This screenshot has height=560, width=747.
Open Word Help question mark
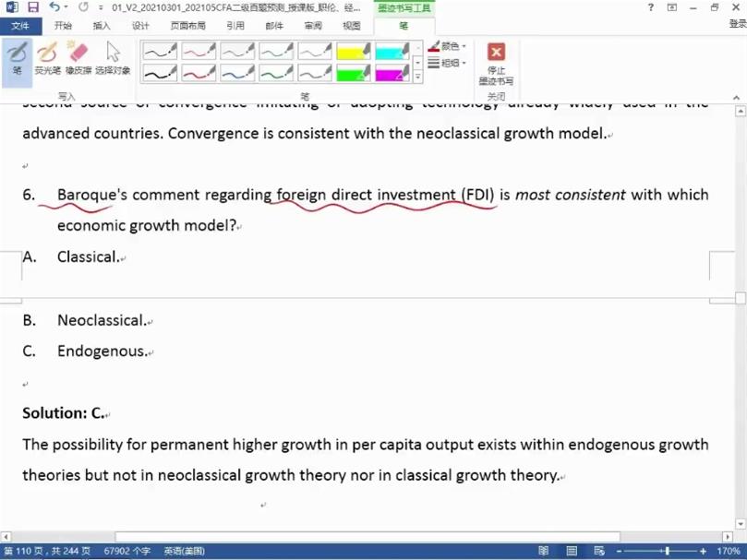(x=651, y=7)
